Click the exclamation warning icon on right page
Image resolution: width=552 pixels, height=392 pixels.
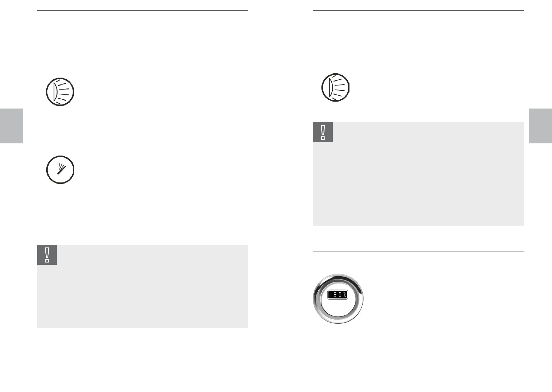pos(323,132)
